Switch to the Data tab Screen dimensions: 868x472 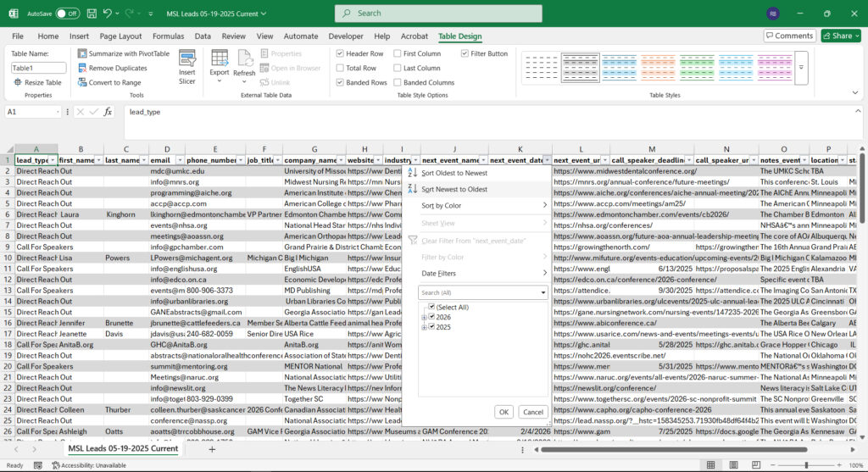[203, 36]
